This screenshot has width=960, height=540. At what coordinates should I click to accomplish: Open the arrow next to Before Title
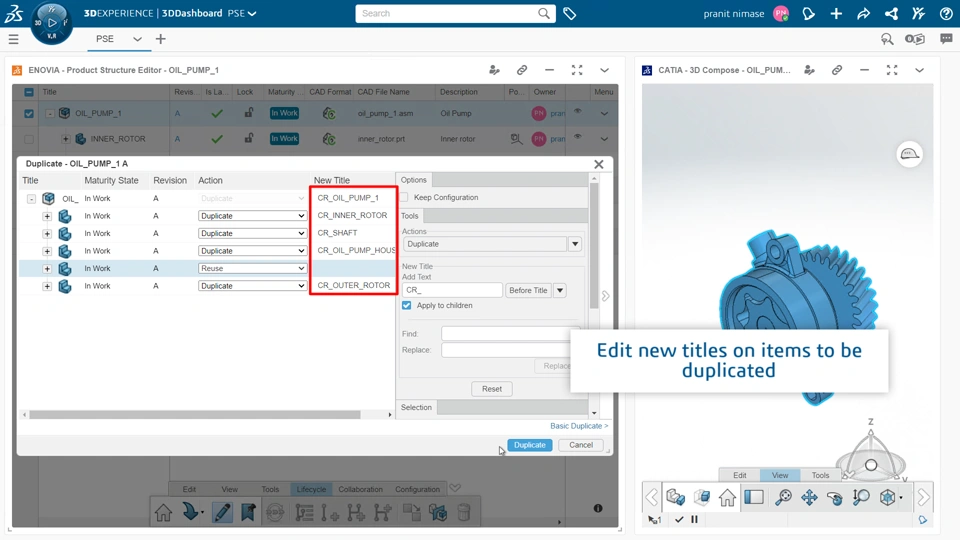point(560,290)
